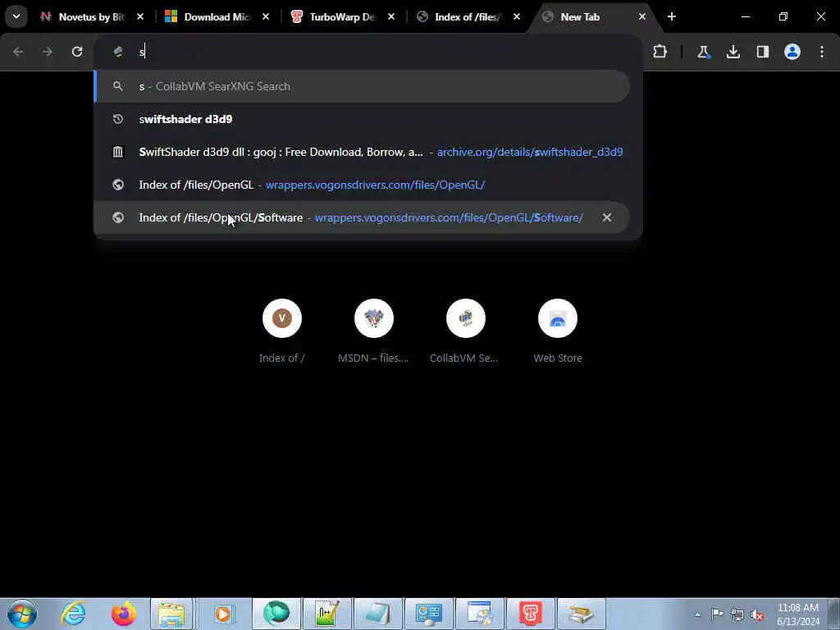Open the Windows Start menu orb

pos(22,614)
